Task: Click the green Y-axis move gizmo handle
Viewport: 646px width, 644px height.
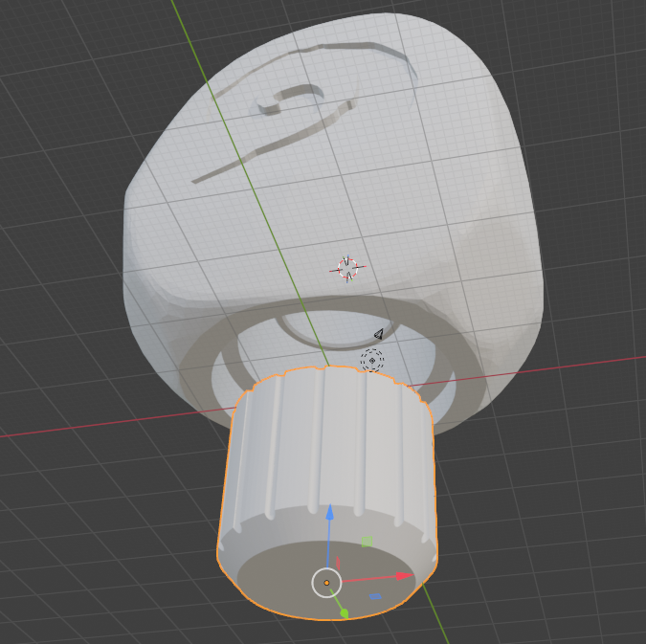Action: click(x=344, y=613)
